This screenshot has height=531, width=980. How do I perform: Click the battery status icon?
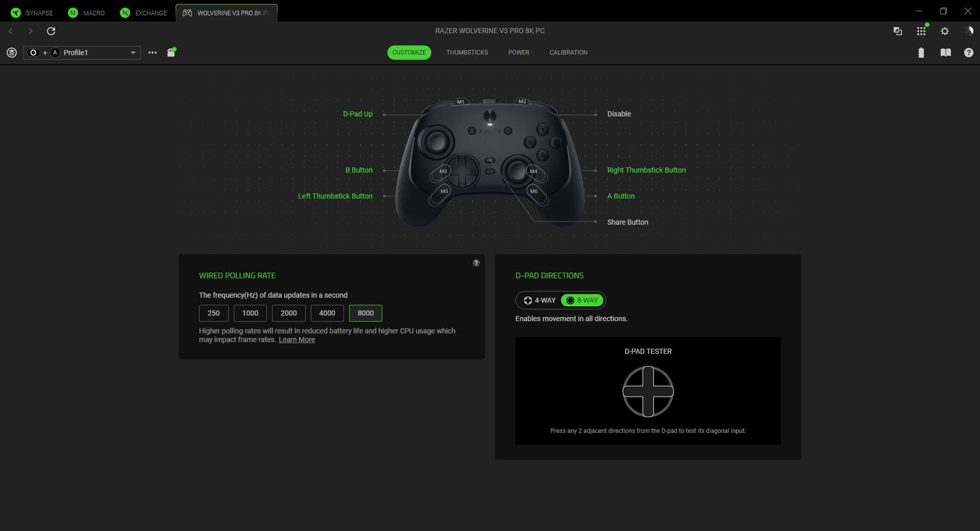click(x=921, y=53)
